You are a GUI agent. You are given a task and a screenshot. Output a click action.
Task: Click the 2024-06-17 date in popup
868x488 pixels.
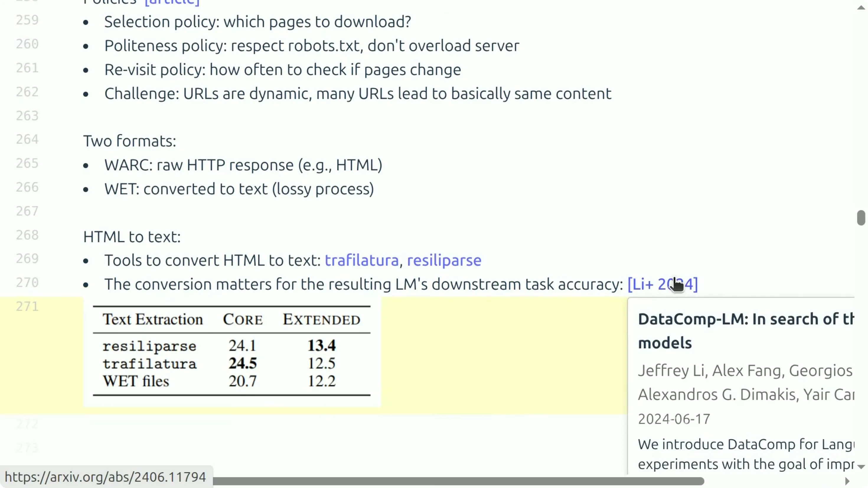(674, 419)
